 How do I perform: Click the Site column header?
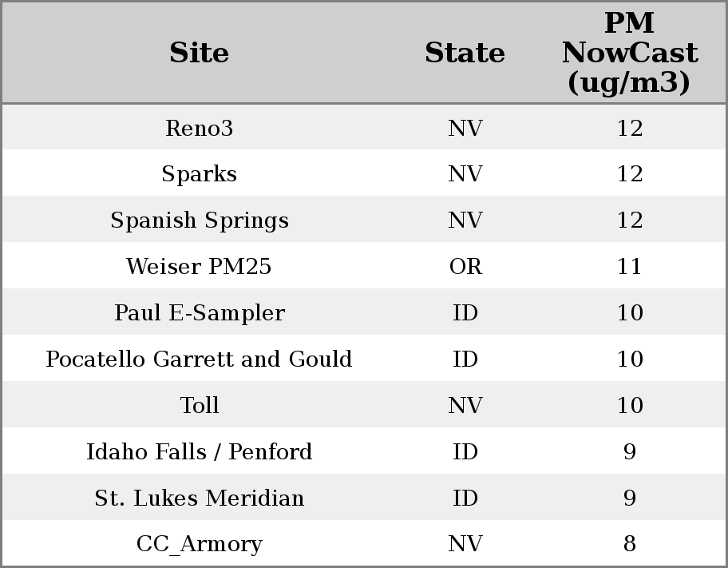199,53
